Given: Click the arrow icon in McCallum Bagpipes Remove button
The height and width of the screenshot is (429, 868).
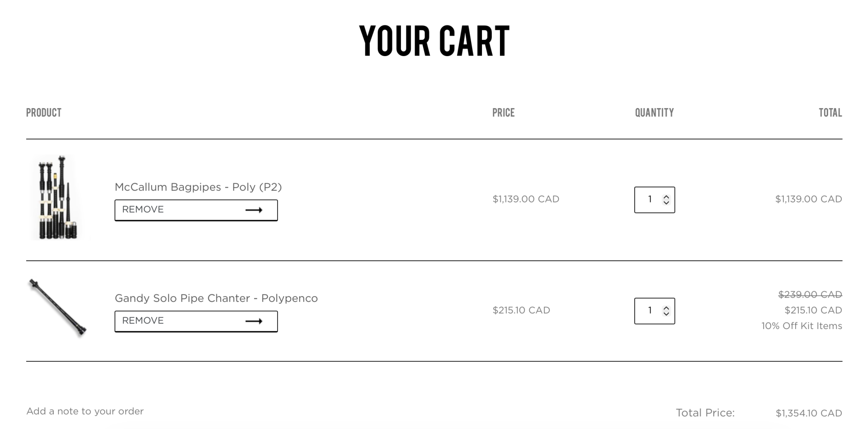Looking at the screenshot, I should tap(254, 210).
